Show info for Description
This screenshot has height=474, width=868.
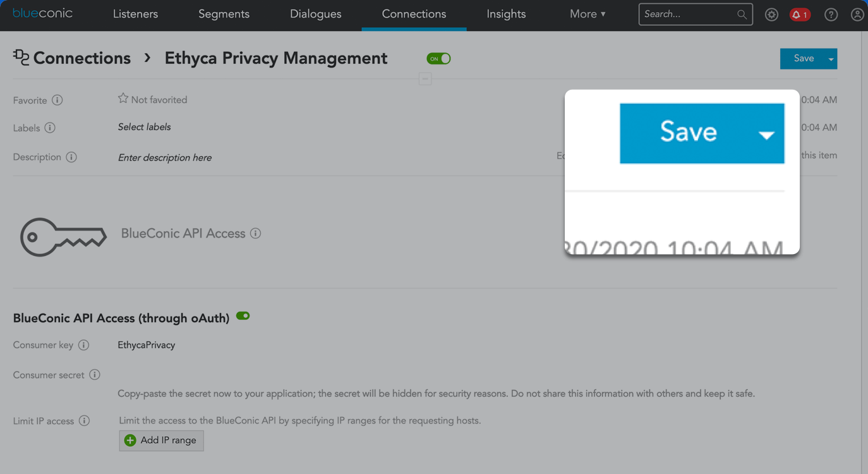(71, 157)
